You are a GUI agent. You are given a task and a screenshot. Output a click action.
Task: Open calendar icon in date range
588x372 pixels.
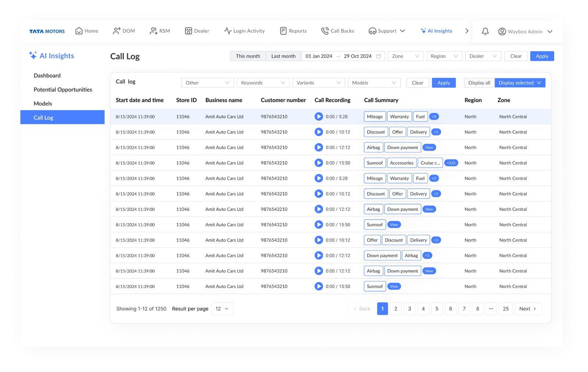[x=379, y=56]
